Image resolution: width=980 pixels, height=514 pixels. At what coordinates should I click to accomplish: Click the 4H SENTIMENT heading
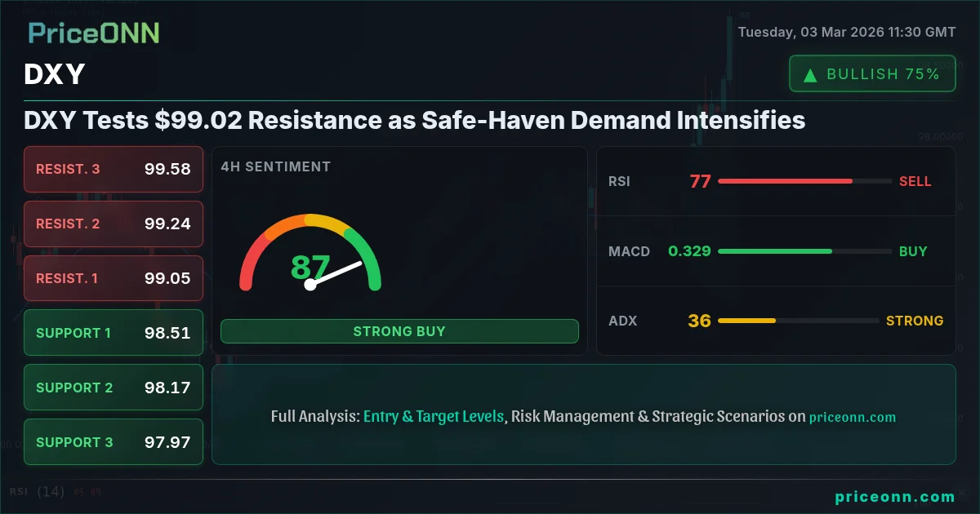(x=276, y=166)
